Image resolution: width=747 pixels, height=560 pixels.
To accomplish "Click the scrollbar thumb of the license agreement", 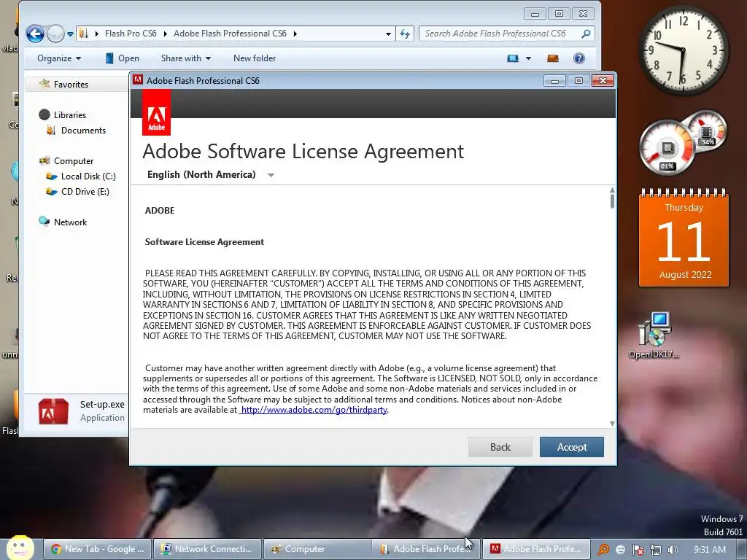I will point(612,201).
